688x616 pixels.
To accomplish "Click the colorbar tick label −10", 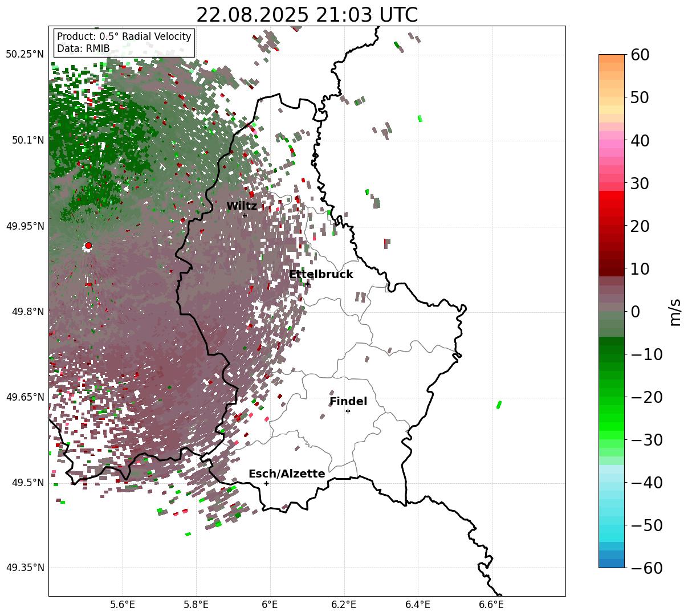I will point(646,354).
